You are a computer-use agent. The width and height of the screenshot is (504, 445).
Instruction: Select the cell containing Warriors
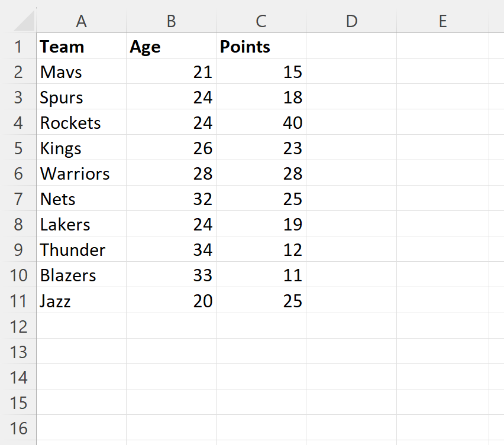81,173
